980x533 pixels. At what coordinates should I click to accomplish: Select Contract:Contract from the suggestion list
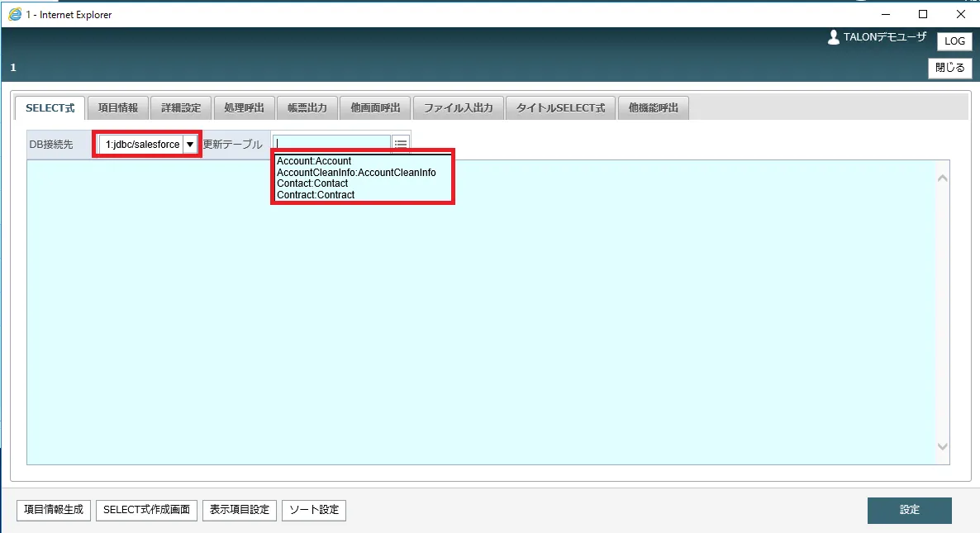click(x=316, y=195)
